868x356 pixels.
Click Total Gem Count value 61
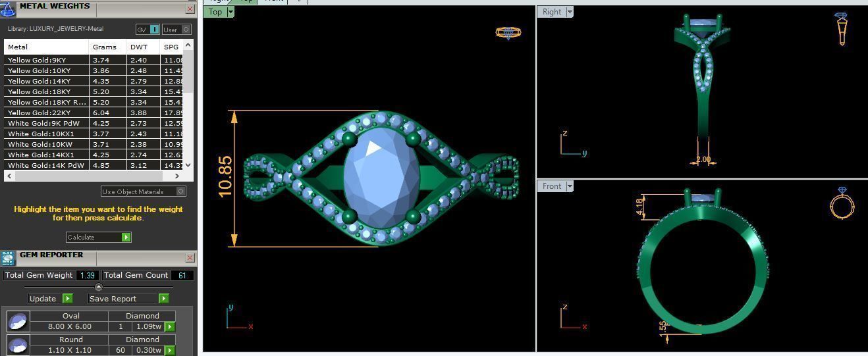tap(182, 275)
